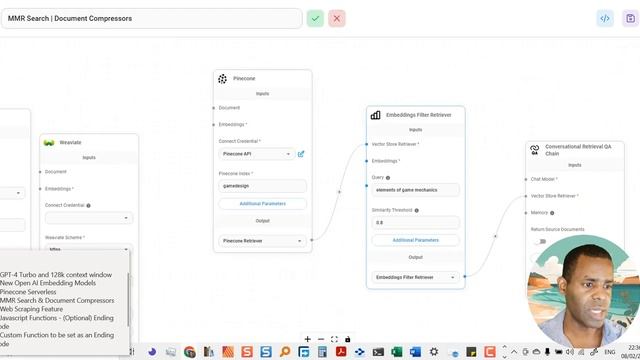Open the terminal from the taskbar

click(378, 351)
